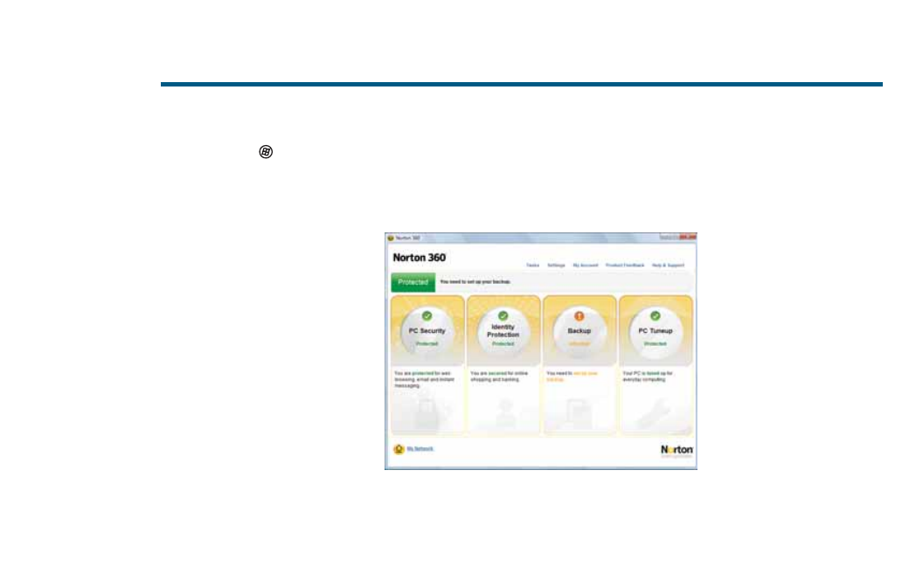Click the green 'secured' word under Identity Protection
This screenshot has width=909, height=588.
click(497, 374)
